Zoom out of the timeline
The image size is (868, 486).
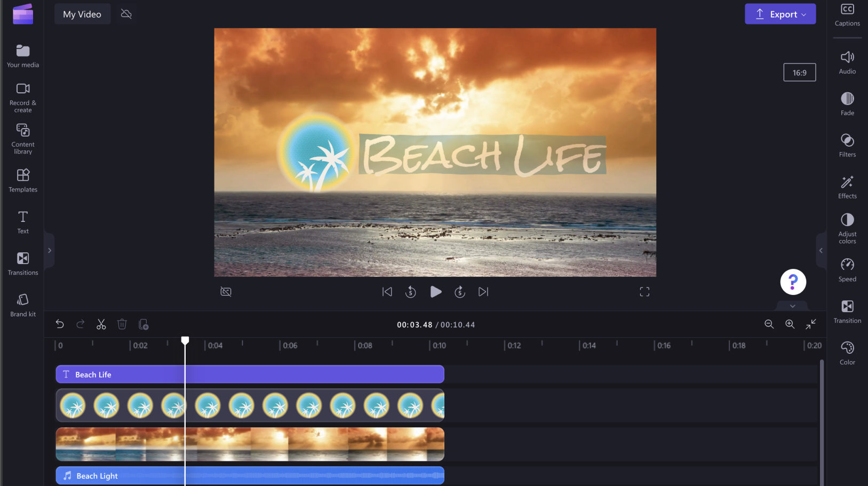click(769, 324)
